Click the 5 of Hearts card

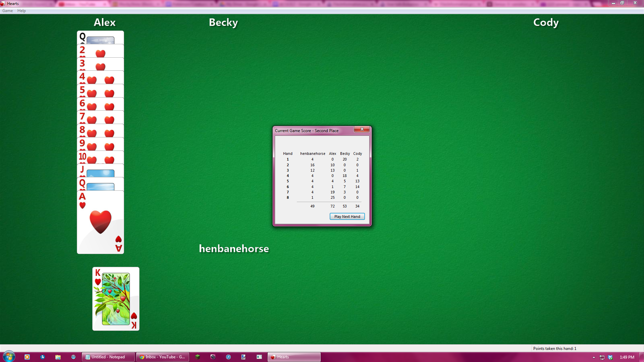[100, 91]
